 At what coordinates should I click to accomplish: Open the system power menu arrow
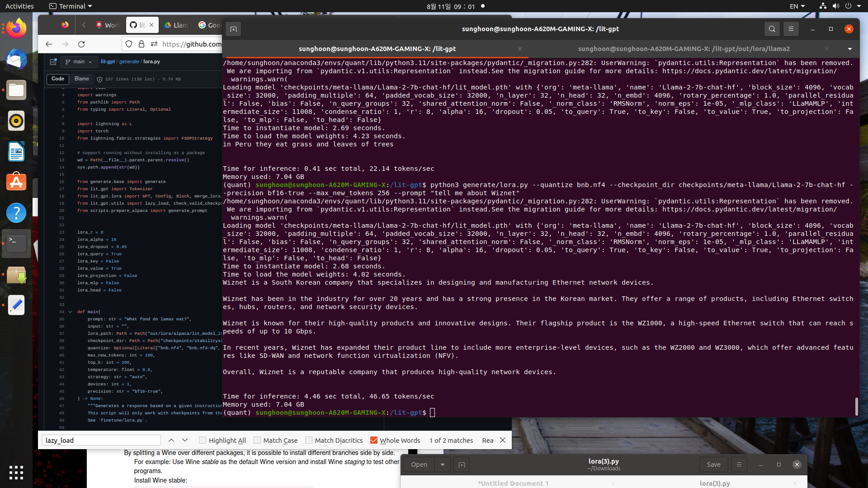click(x=860, y=6)
